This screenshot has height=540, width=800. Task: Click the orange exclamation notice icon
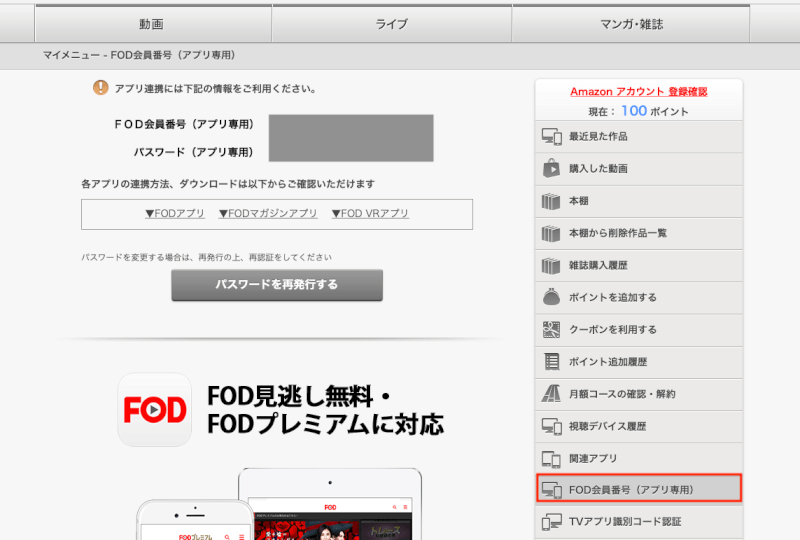(101, 88)
